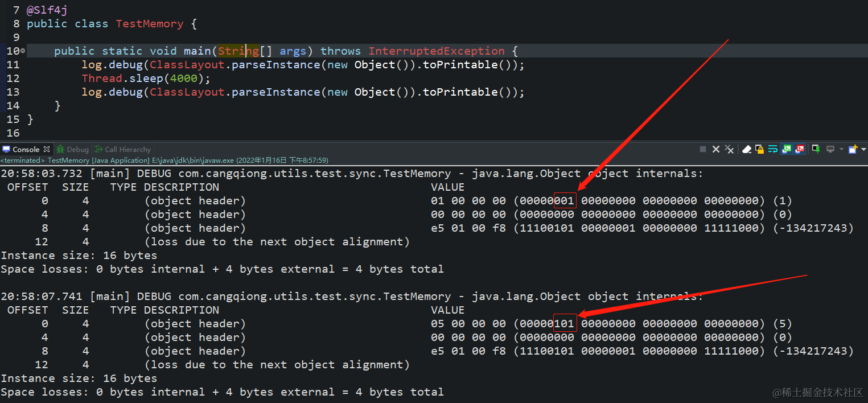Image resolution: width=868 pixels, height=403 pixels.
Task: Click 'InterruptedException' in the main signature
Action: [x=437, y=51]
